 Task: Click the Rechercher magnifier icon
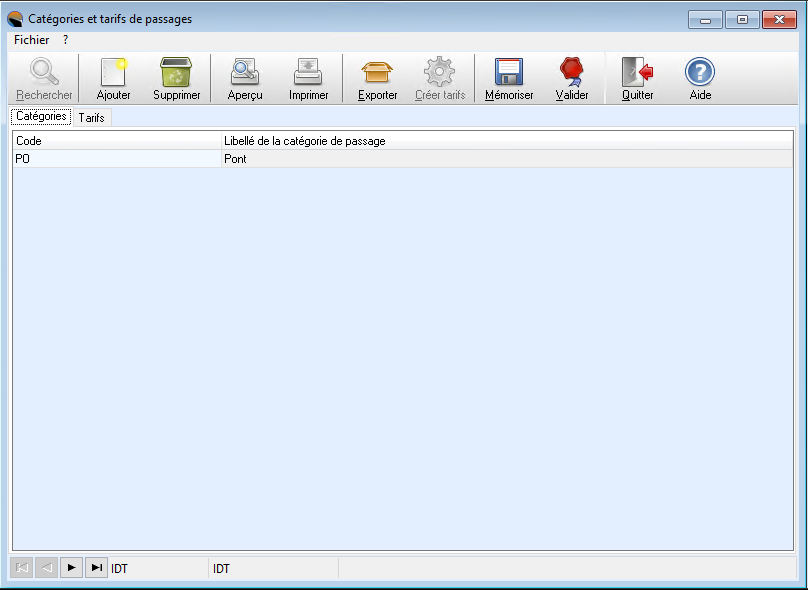[x=44, y=74]
